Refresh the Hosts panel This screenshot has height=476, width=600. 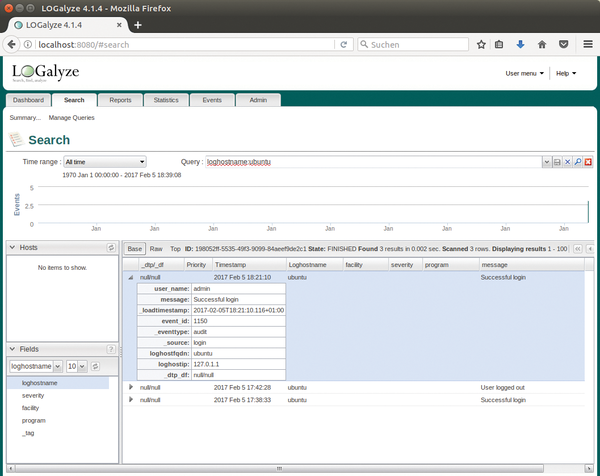pyautogui.click(x=111, y=247)
